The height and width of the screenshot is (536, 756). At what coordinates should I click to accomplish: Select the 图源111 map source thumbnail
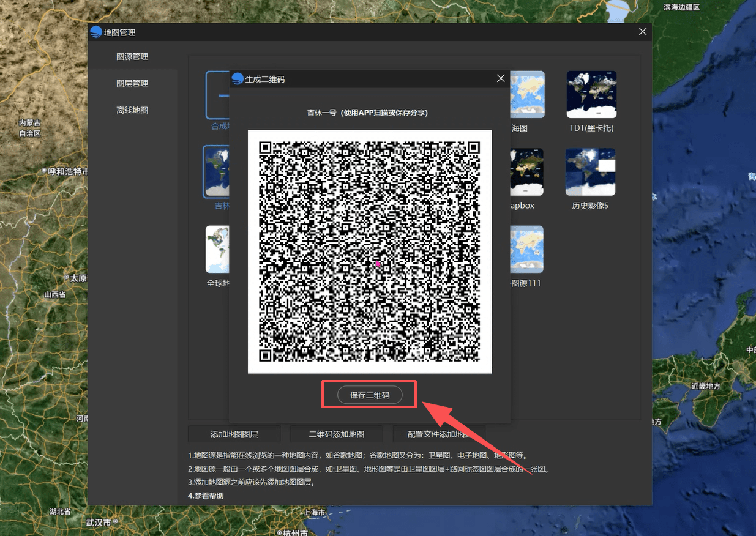pos(527,249)
